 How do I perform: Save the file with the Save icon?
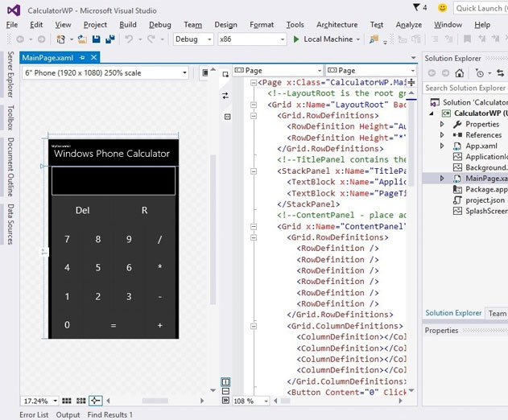tap(97, 39)
